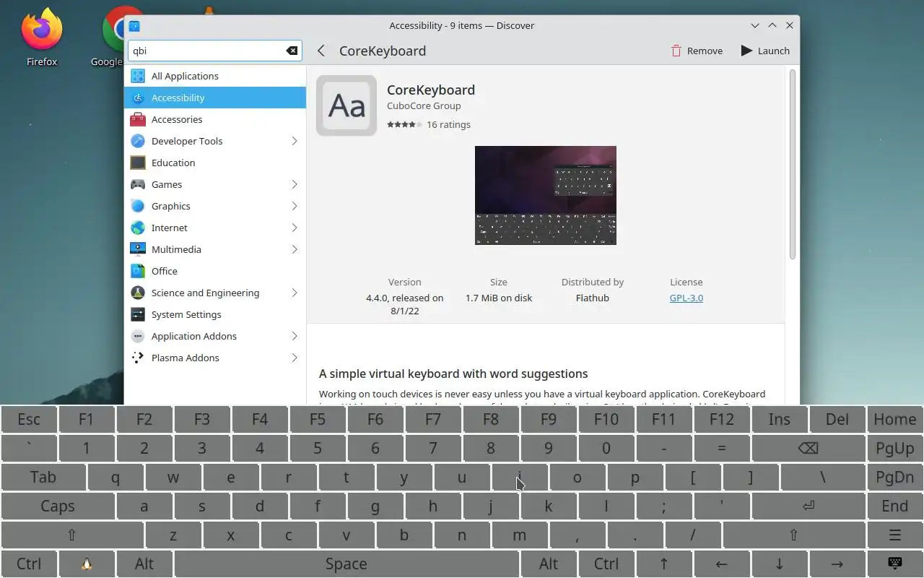924x578 pixels.
Task: Click the CoreKeyboard app icon
Action: point(346,105)
